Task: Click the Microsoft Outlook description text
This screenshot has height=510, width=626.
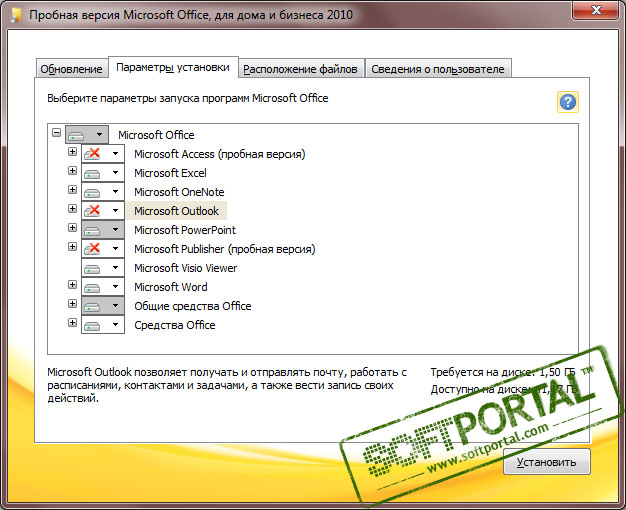Action: coord(227,385)
